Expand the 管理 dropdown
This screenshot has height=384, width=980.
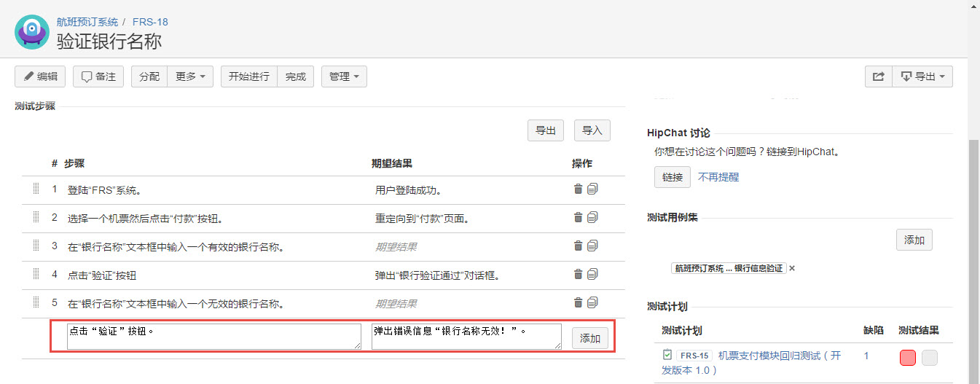tap(344, 77)
